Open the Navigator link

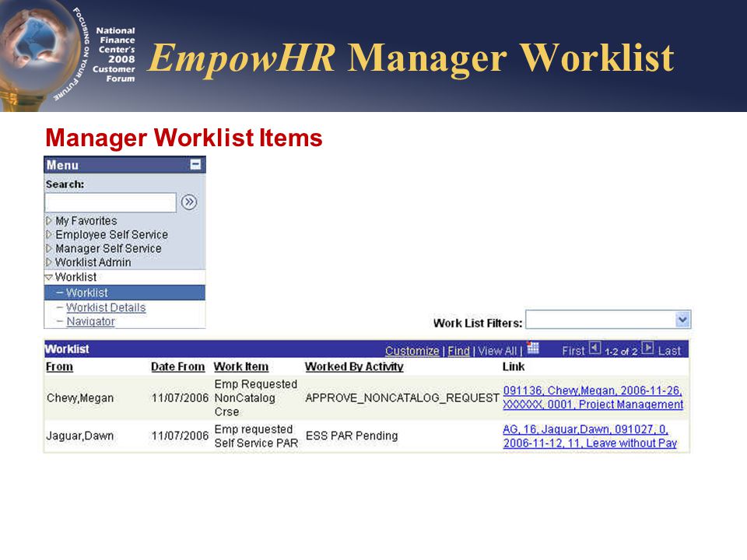coord(90,321)
